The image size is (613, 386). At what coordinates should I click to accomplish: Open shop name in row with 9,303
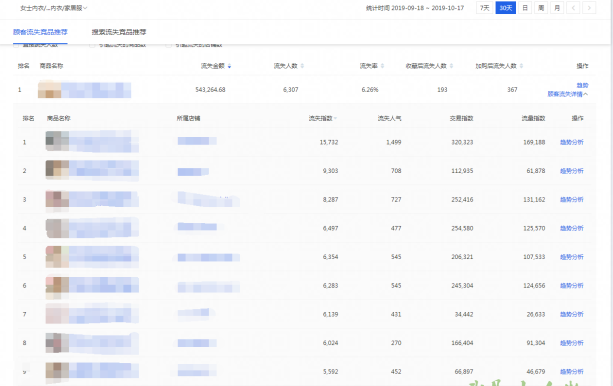193,172
